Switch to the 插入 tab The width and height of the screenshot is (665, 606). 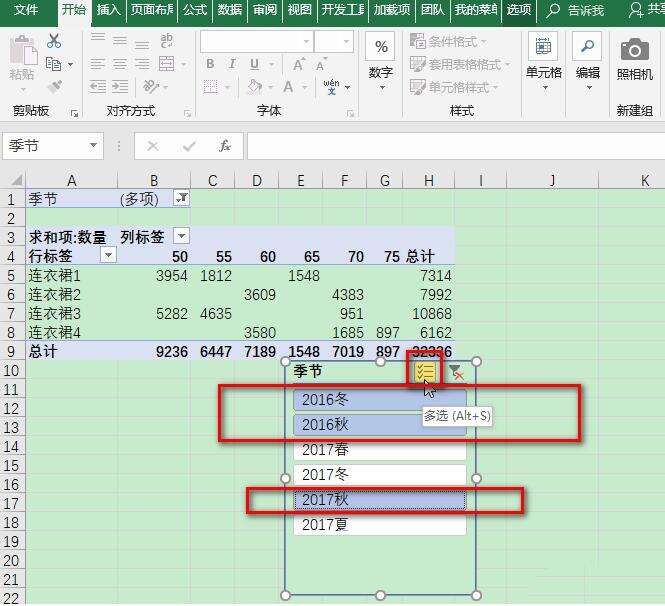click(x=108, y=10)
